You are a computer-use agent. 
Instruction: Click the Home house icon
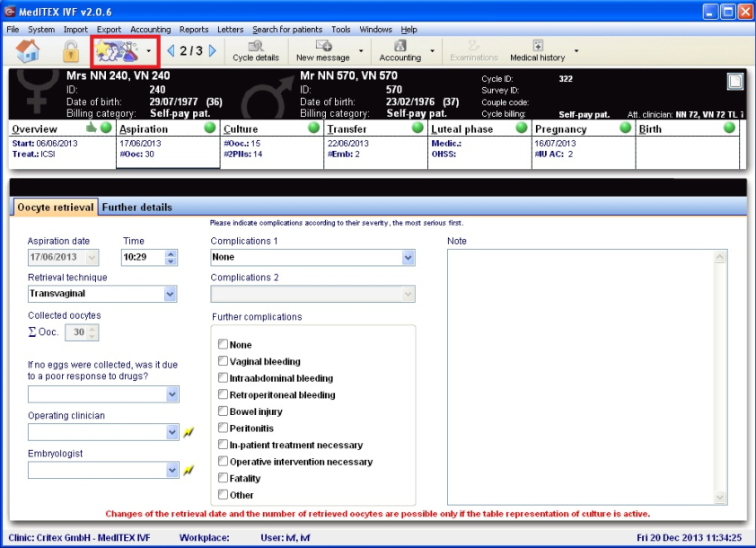tap(28, 50)
